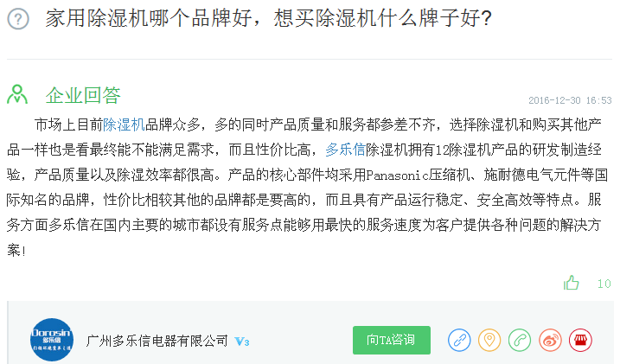Click the Dorosin company logo avatar
The image size is (620, 364).
pos(51,340)
